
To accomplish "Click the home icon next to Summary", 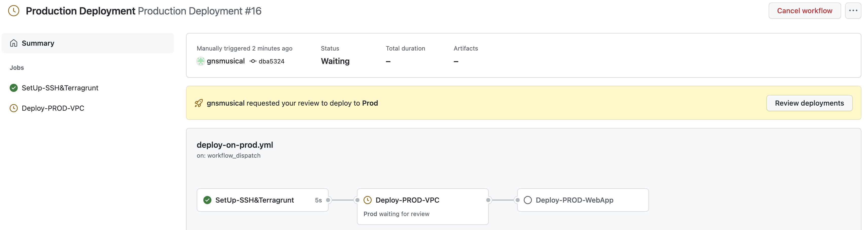I will [13, 43].
